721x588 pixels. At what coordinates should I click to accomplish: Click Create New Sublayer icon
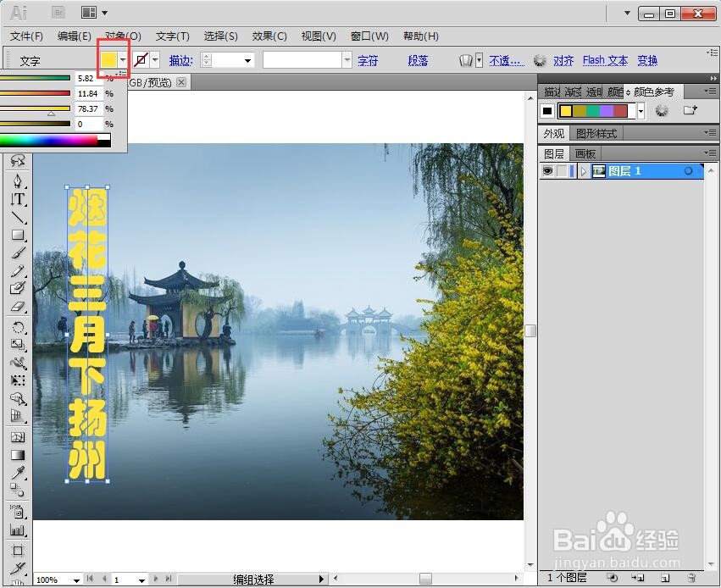tap(638, 578)
